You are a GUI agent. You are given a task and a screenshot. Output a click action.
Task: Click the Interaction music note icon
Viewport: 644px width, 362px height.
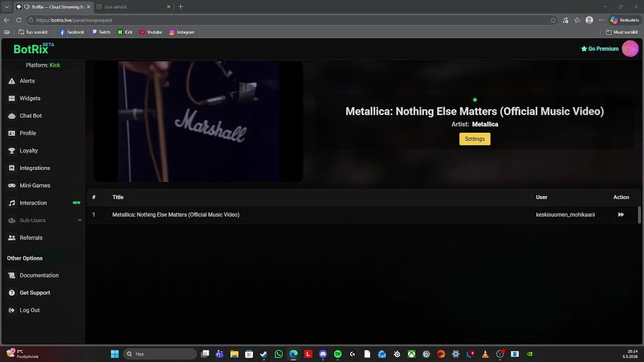(12, 203)
